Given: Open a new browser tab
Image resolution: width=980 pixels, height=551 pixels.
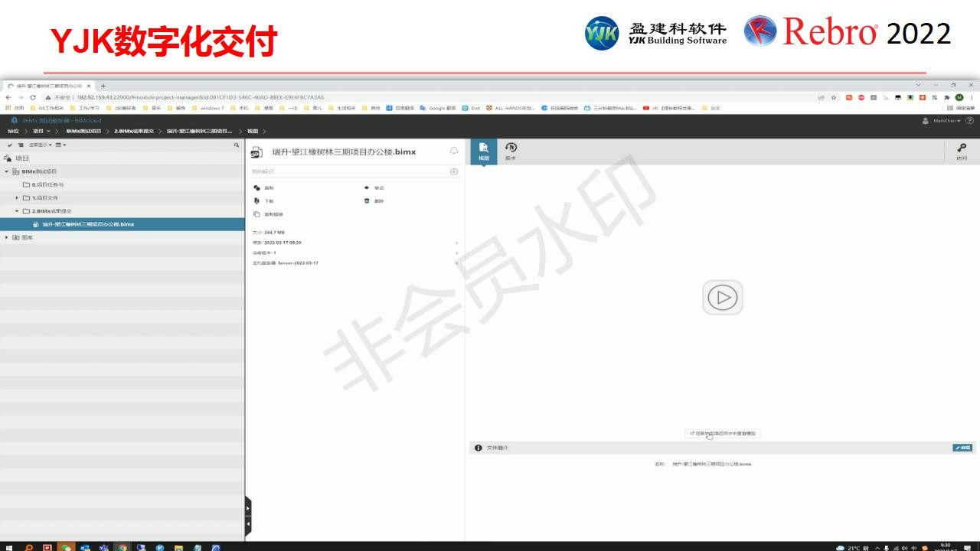Looking at the screenshot, I should [x=103, y=86].
